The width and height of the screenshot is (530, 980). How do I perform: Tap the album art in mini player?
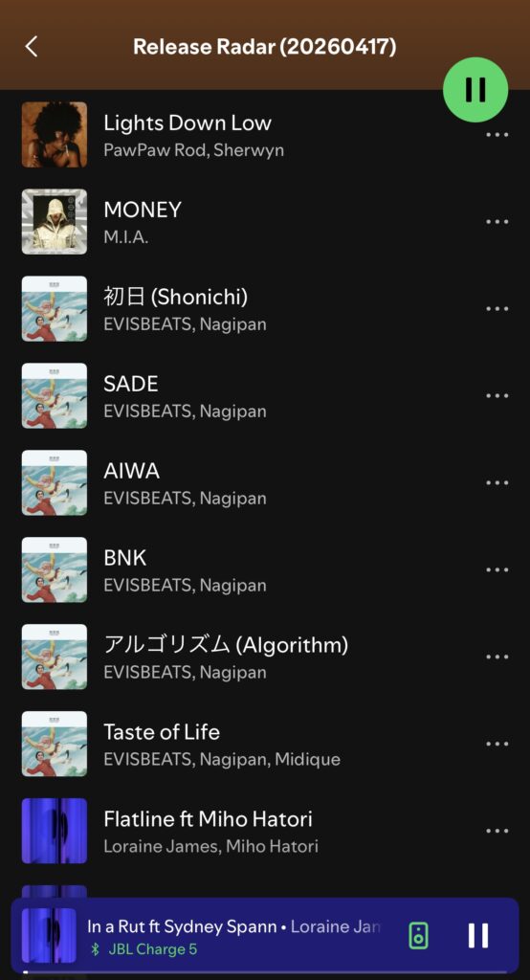tap(49, 936)
